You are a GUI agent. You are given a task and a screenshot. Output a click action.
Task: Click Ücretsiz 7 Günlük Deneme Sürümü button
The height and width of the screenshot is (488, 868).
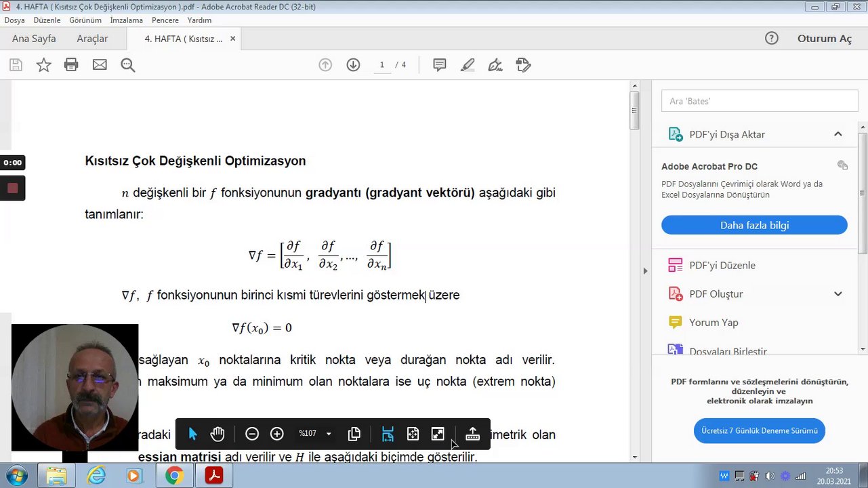[x=760, y=430]
